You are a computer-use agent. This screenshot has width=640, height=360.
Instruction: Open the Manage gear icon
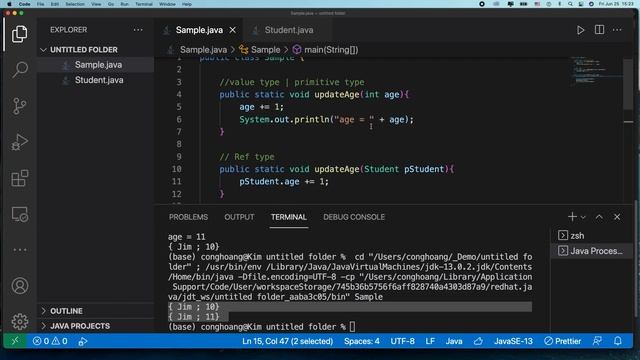(x=19, y=322)
